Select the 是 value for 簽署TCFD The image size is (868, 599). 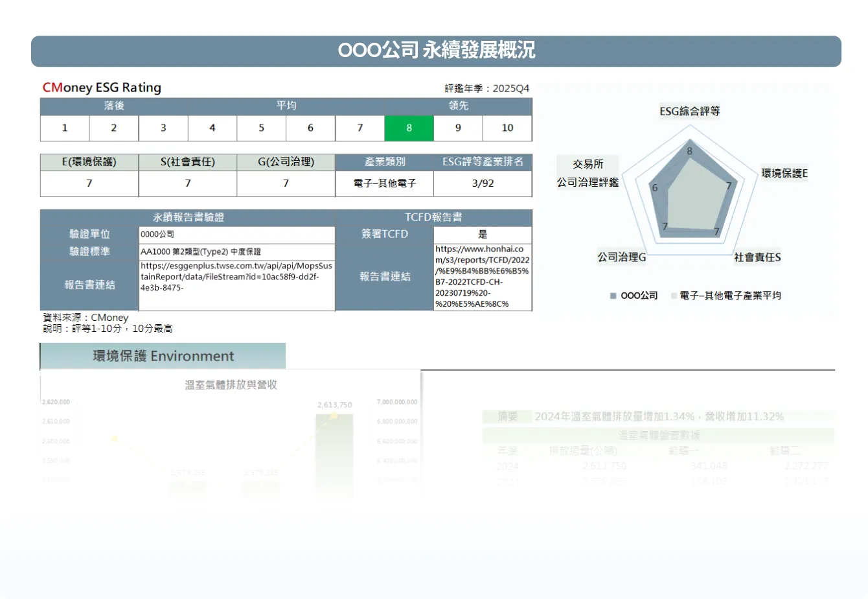483,235
